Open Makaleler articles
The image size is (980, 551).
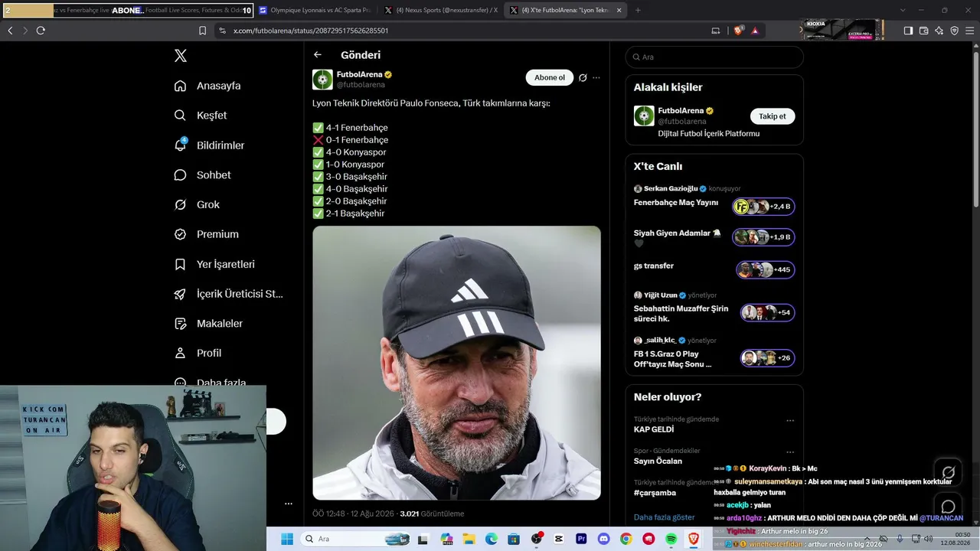pyautogui.click(x=208, y=324)
